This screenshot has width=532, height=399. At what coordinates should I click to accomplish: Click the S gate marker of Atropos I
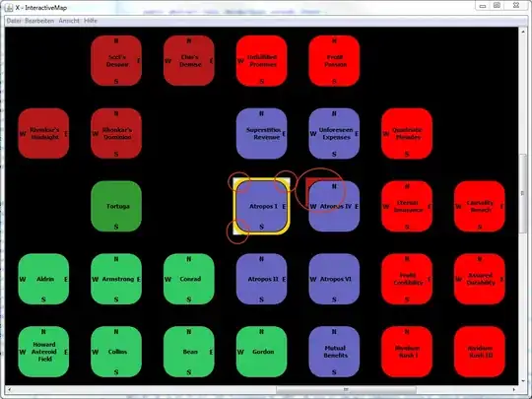(x=261, y=227)
